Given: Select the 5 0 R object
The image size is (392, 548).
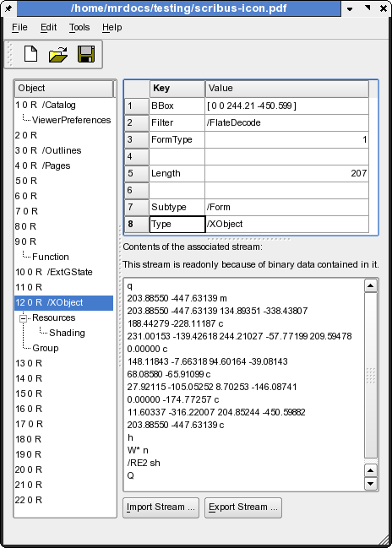Looking at the screenshot, I should (26, 181).
